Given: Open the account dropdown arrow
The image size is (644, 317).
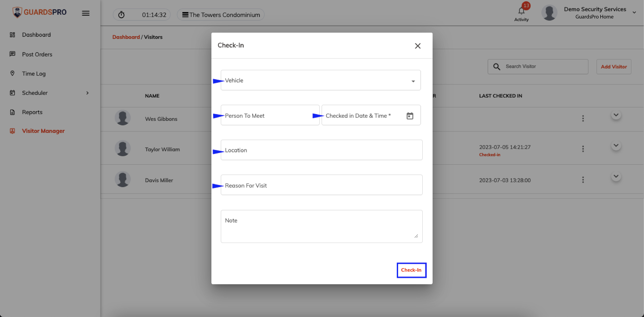Looking at the screenshot, I should [634, 12].
